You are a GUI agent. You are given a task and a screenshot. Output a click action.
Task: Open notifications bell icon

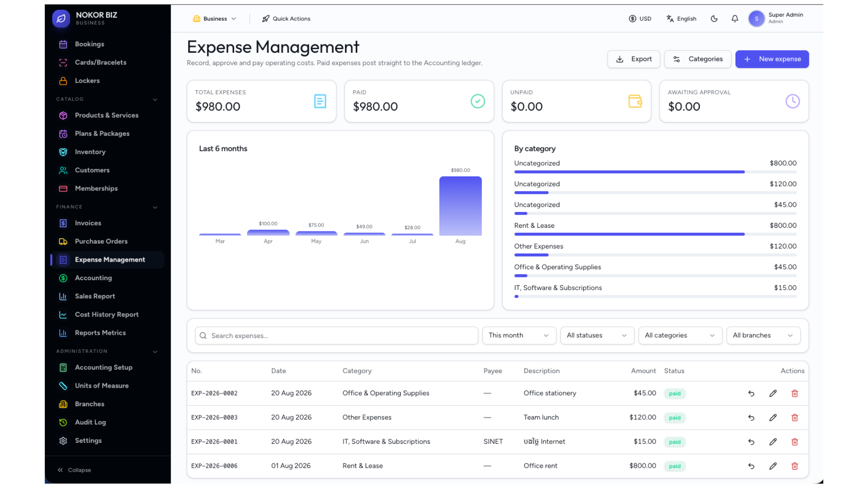[735, 19]
